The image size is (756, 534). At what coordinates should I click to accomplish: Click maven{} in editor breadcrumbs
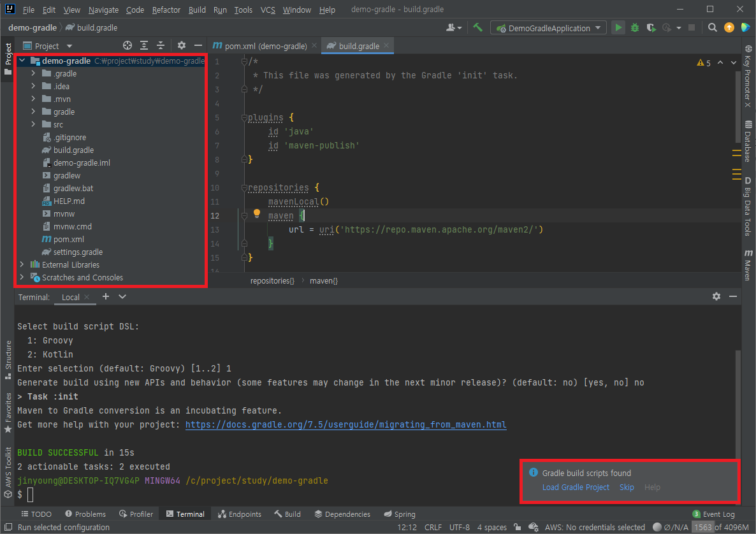point(324,280)
